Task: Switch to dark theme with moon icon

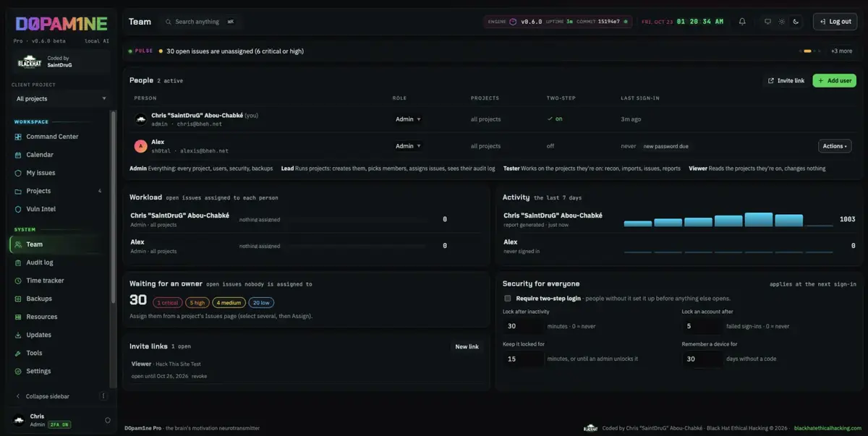Action: point(796,22)
